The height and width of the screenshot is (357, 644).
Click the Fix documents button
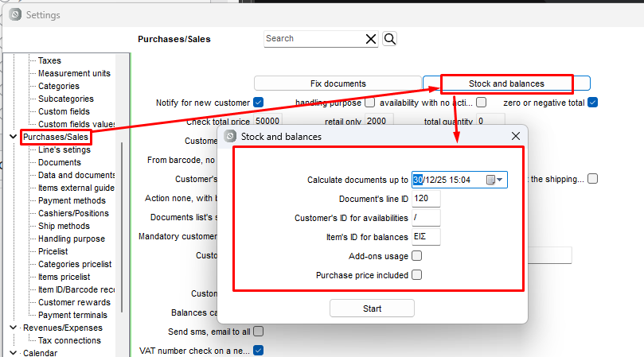(x=338, y=83)
